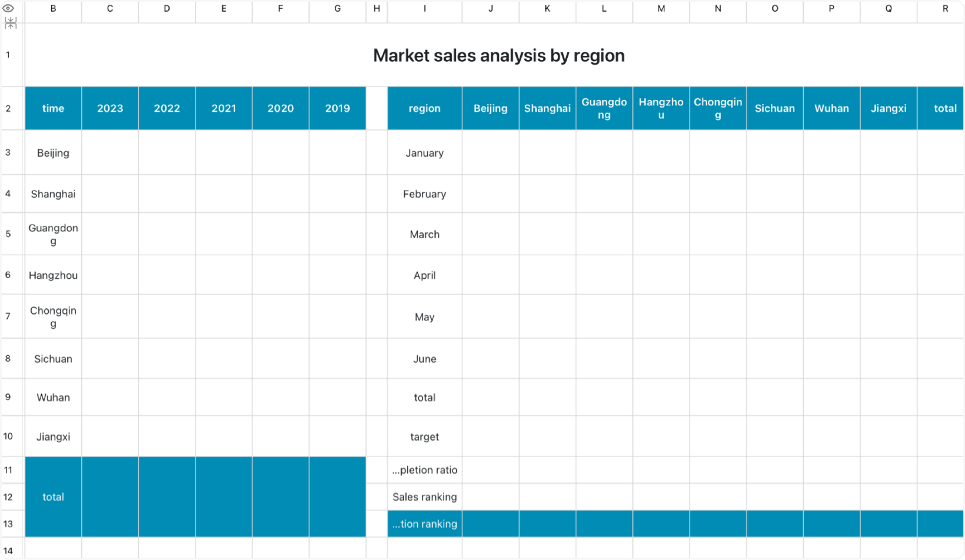Click the 'total' cell in column I

click(x=425, y=398)
